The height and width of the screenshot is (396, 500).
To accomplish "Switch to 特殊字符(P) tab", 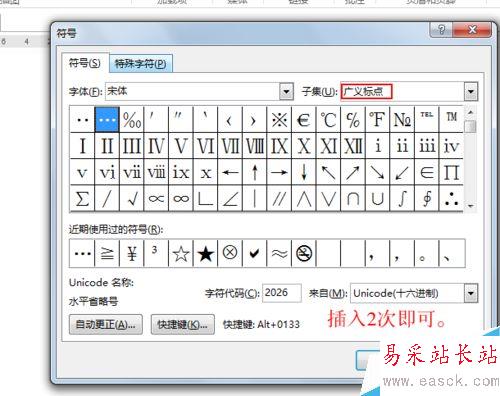I will click(x=140, y=63).
